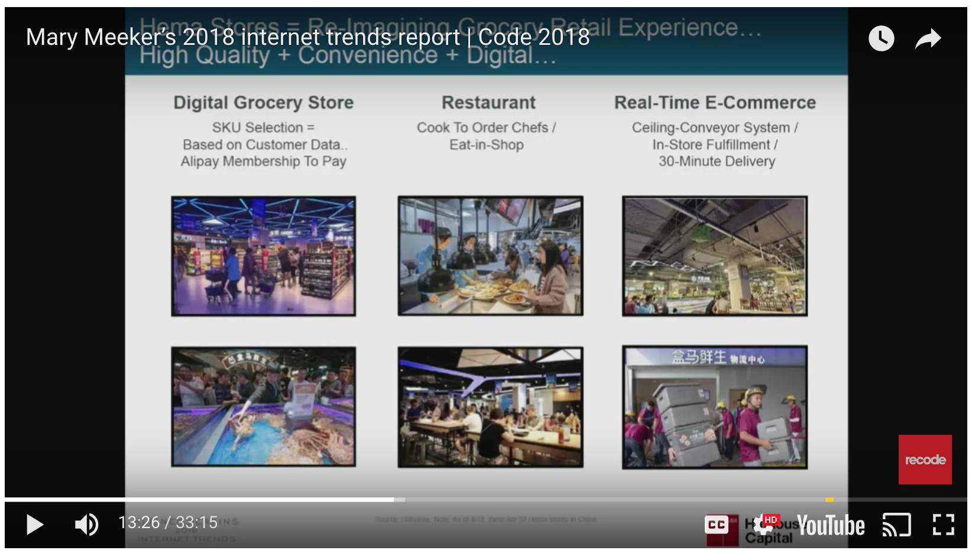Click the red recode channel watermark
Viewport: 972px width, 560px height.
[925, 460]
